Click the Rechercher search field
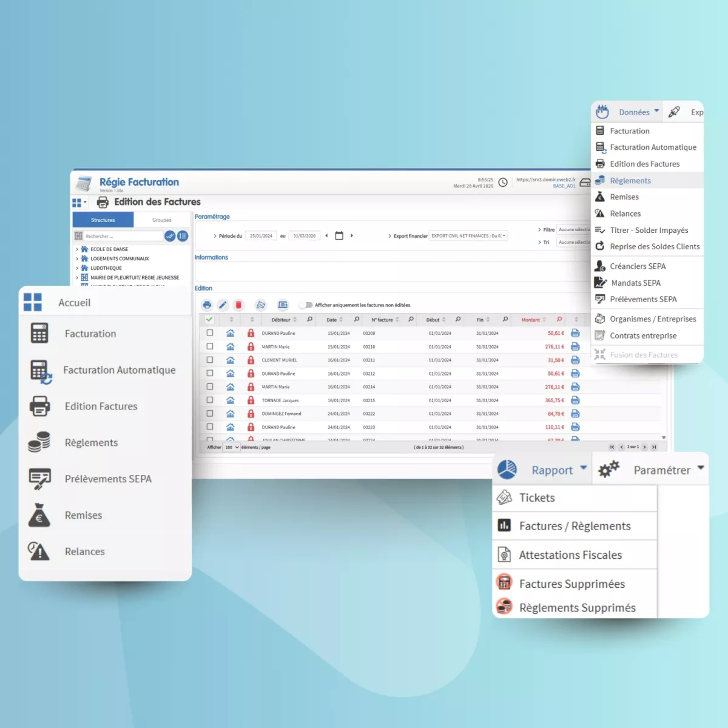 click(121, 236)
